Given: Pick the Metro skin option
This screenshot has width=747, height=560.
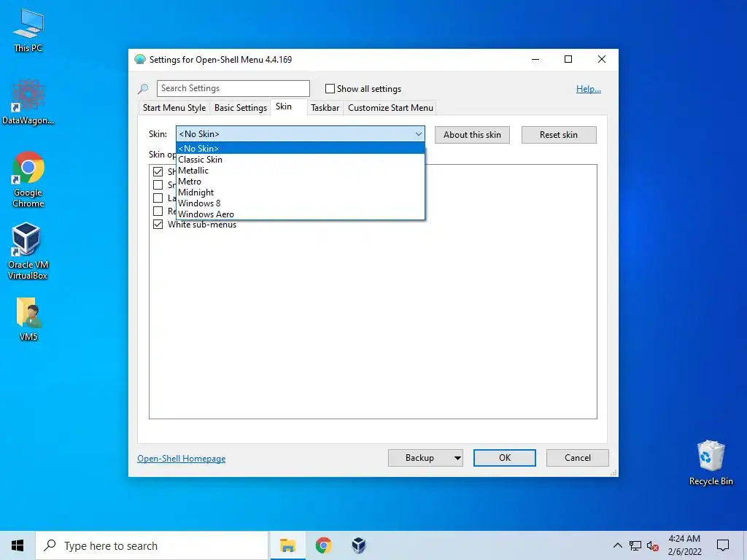Looking at the screenshot, I should tap(300, 182).
